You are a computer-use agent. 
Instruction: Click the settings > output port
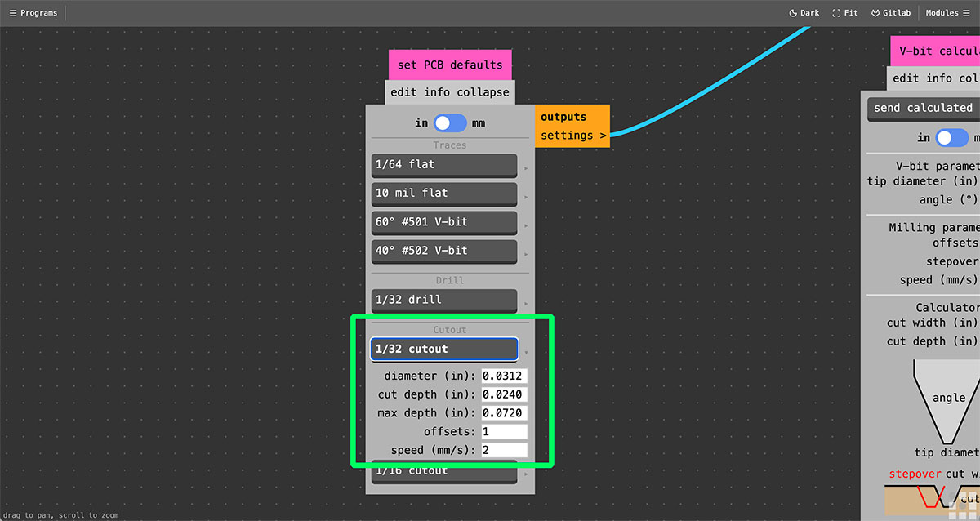coord(573,136)
